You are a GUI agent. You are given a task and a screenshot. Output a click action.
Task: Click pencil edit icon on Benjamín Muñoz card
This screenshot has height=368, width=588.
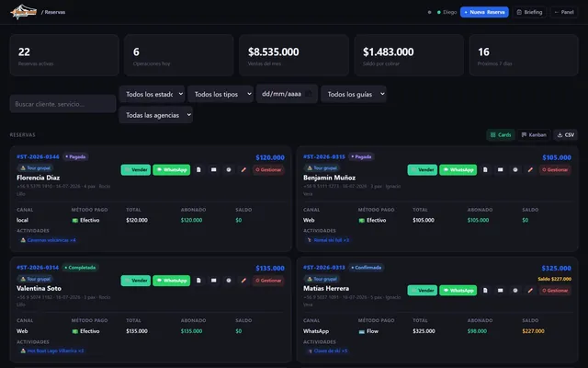click(530, 169)
